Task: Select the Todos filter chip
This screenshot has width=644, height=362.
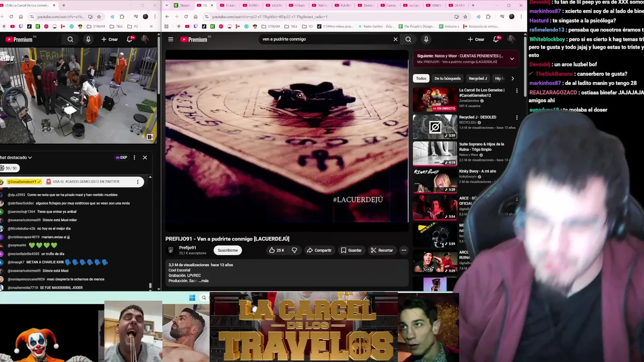Action: coord(421,78)
